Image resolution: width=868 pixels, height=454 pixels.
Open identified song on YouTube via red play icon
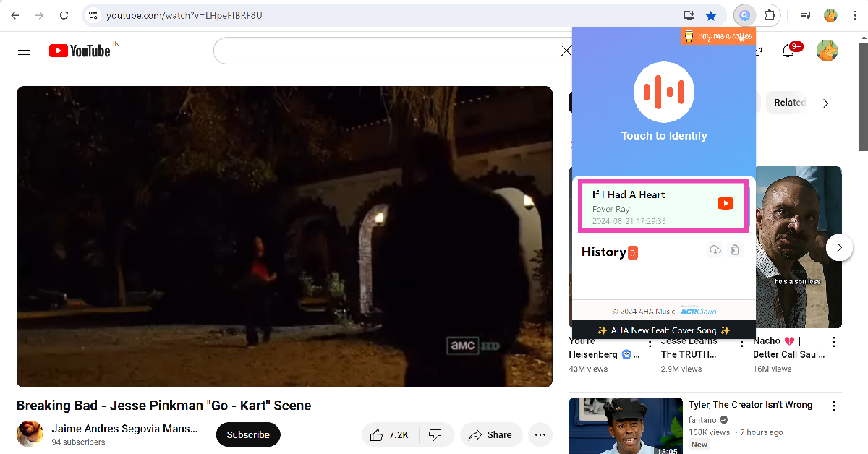[725, 204]
